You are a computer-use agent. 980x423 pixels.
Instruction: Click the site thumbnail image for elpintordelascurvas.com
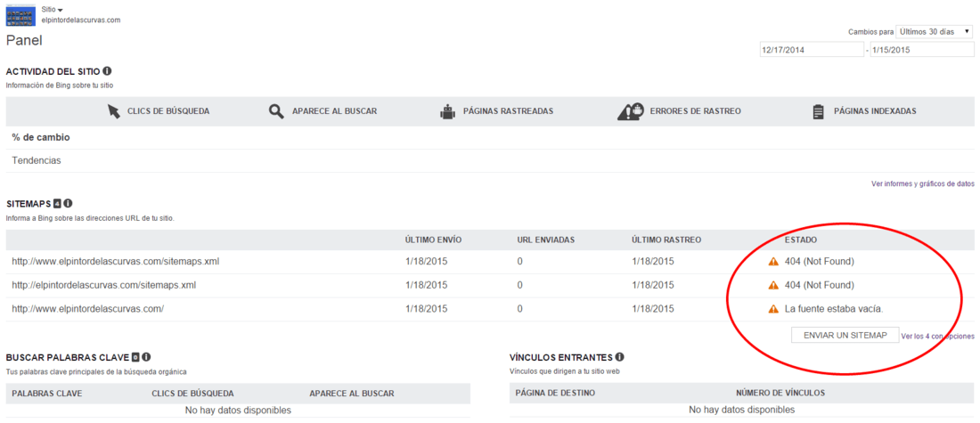click(20, 14)
